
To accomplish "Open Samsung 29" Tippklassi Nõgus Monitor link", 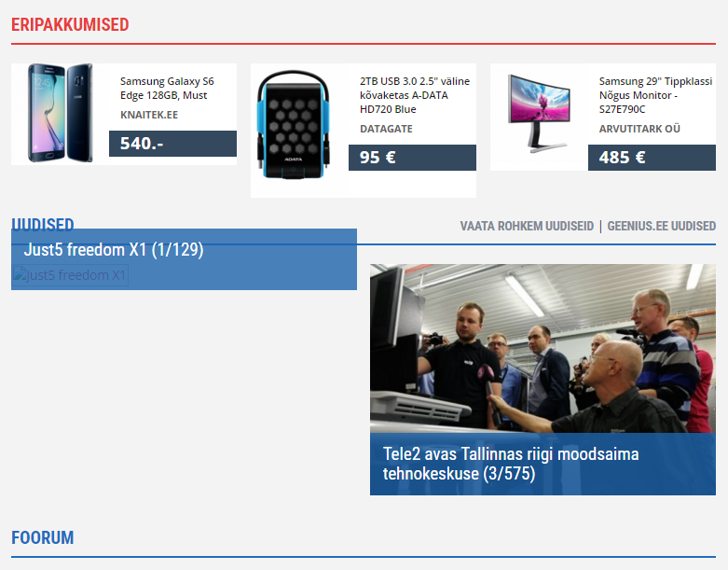I will 655,95.
